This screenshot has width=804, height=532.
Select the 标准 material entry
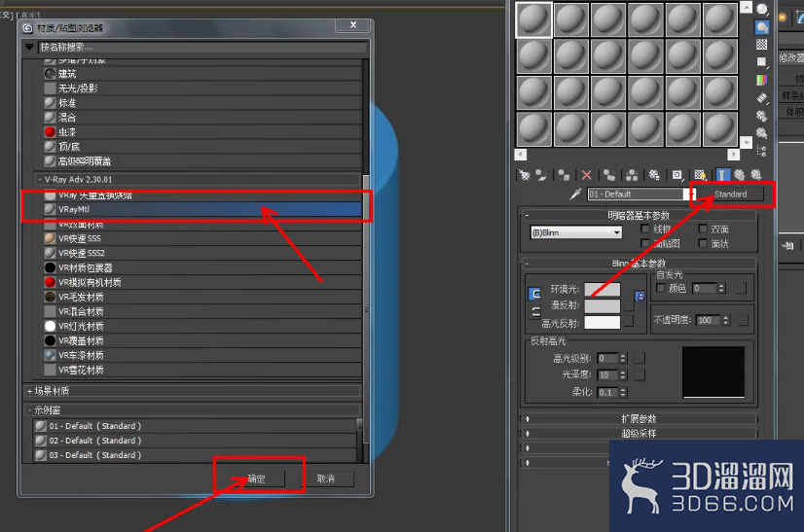click(202, 102)
